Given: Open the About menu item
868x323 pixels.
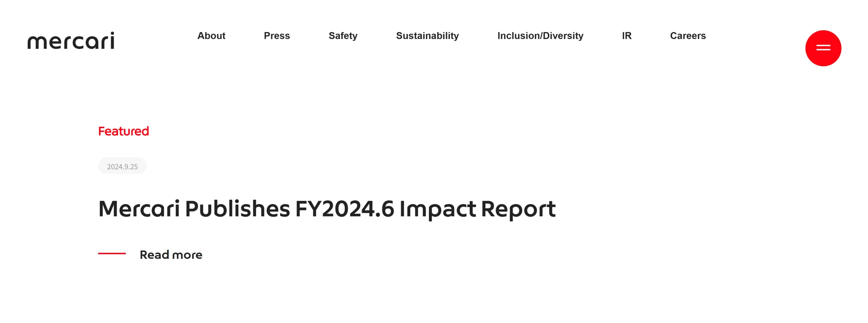Looking at the screenshot, I should tap(211, 36).
